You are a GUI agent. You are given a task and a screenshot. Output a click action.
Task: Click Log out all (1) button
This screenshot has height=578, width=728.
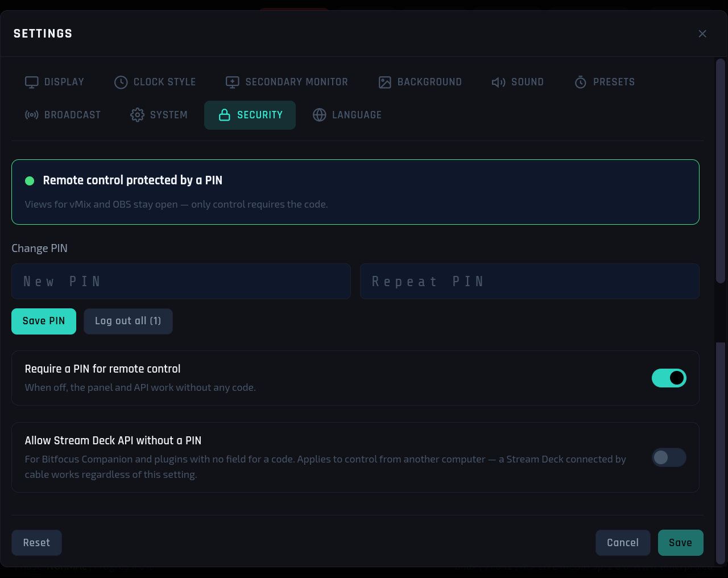point(128,321)
